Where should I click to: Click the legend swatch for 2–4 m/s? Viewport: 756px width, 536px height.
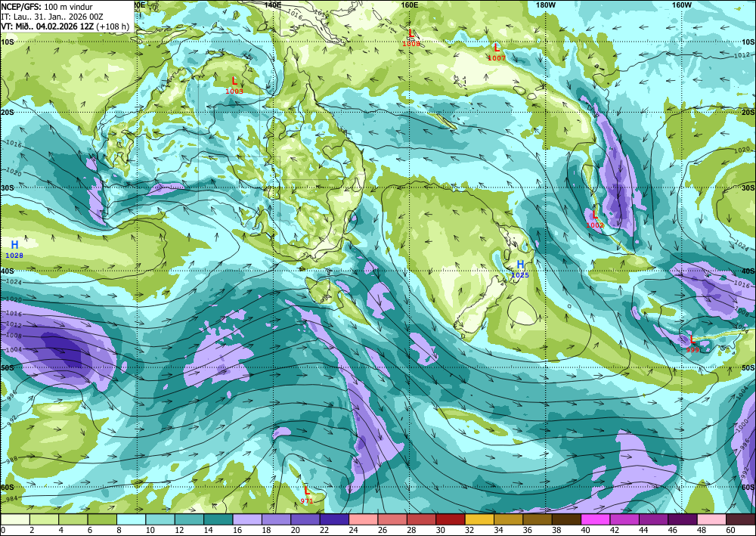click(x=45, y=519)
